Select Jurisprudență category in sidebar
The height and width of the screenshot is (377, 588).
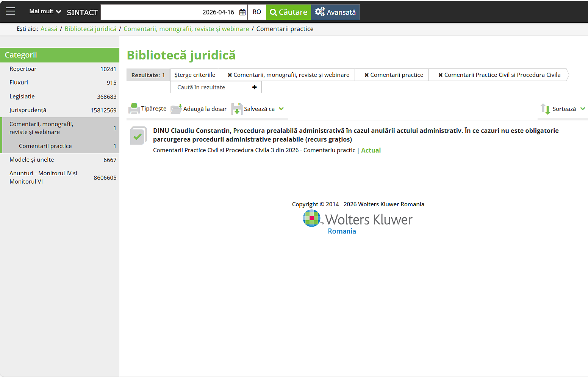coord(28,110)
